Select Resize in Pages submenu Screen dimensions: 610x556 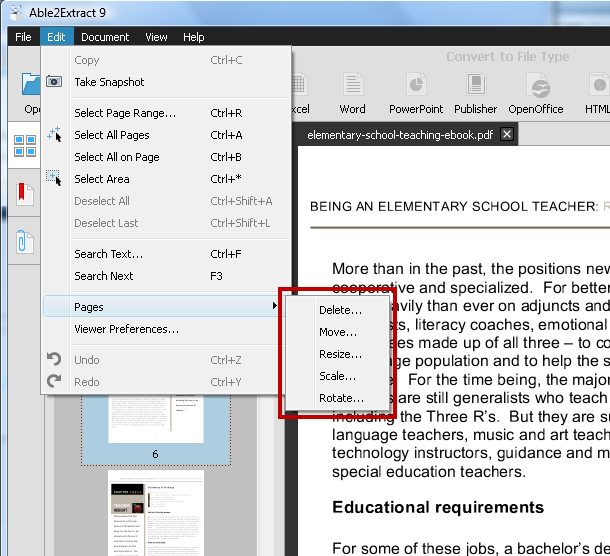point(338,354)
